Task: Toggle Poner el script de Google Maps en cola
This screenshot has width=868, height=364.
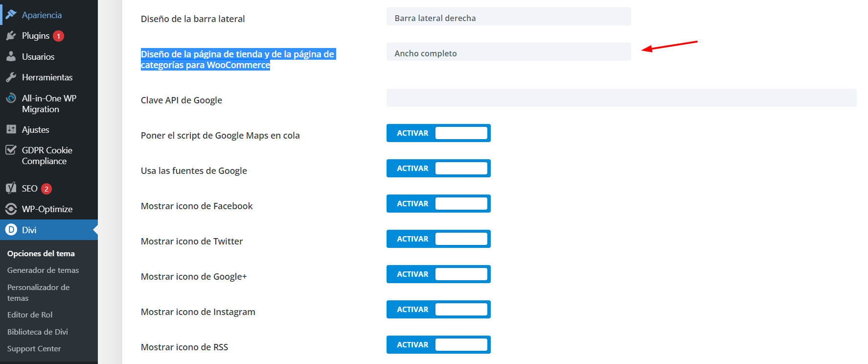Action: (438, 133)
